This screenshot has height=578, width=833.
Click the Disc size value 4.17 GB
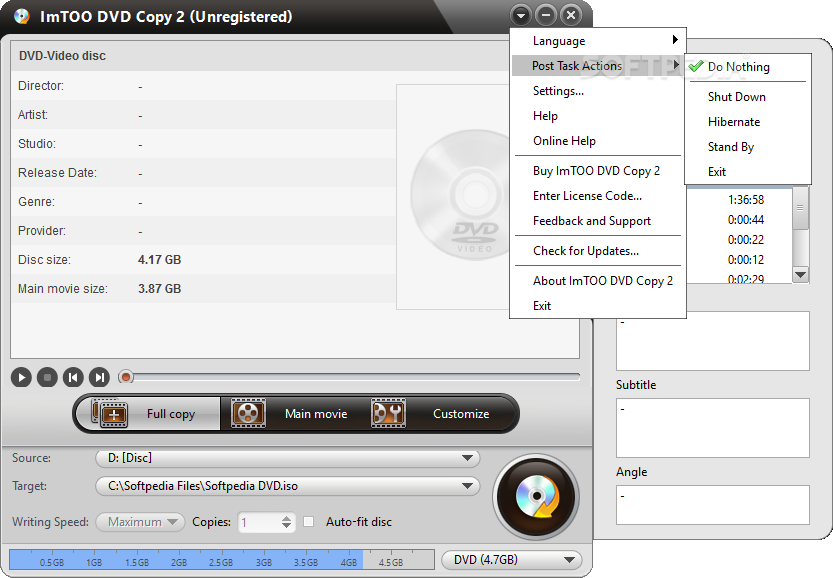point(159,260)
